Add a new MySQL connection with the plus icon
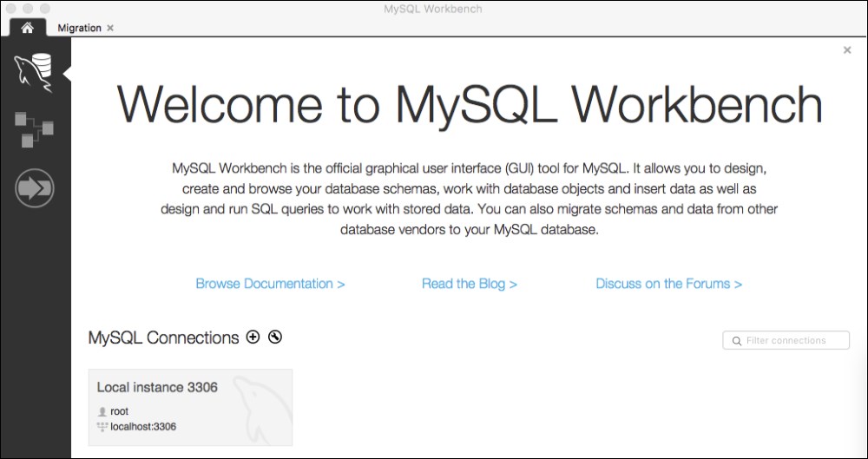The width and height of the screenshot is (868, 459). point(253,337)
